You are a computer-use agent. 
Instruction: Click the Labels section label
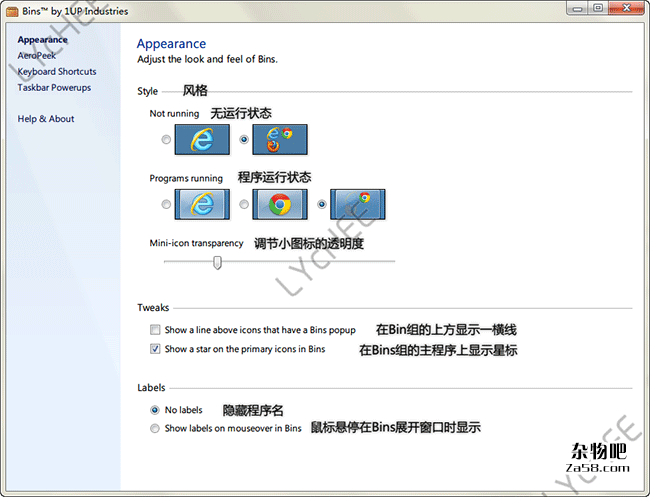click(151, 388)
